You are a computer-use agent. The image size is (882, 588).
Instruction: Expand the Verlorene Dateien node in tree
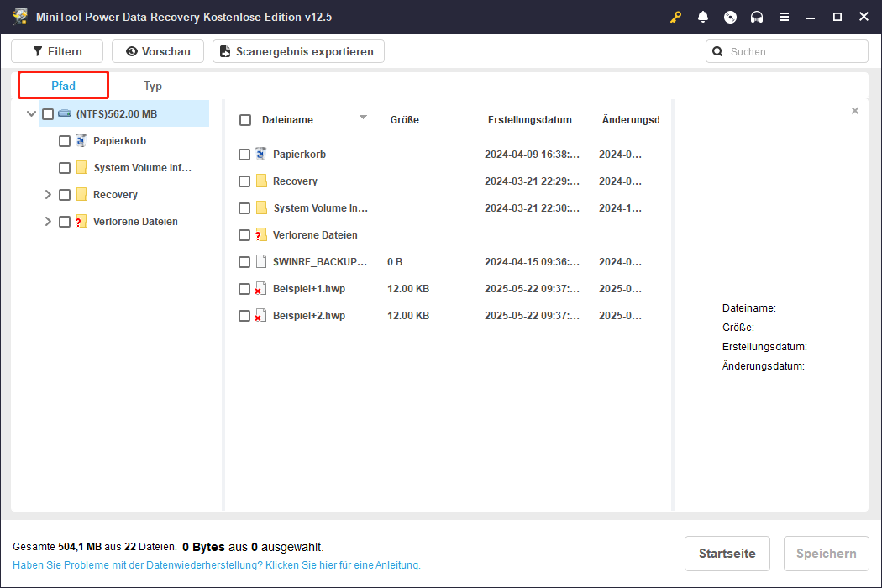point(48,221)
